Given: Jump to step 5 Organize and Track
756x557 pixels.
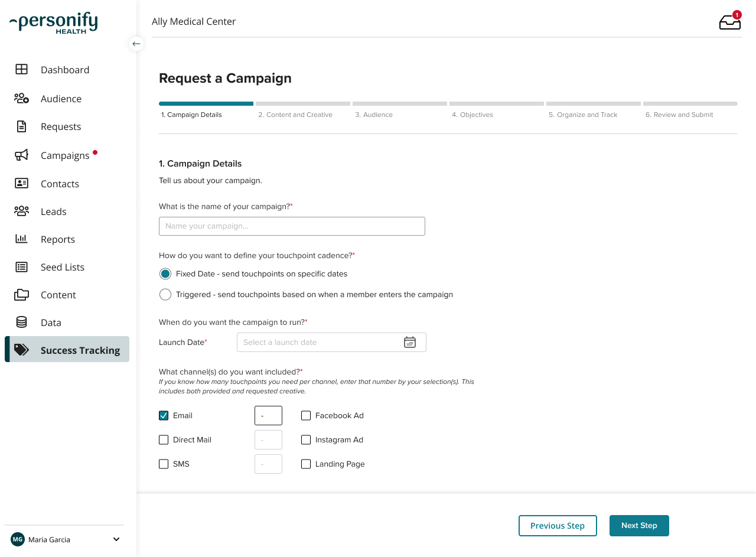Looking at the screenshot, I should [594, 110].
